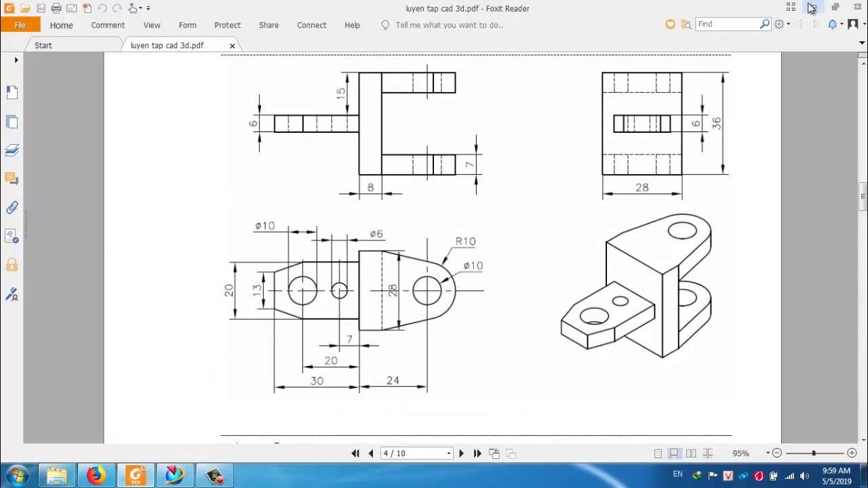Open the Windows Start button
Viewport: 868px width, 488px height.
point(17,475)
